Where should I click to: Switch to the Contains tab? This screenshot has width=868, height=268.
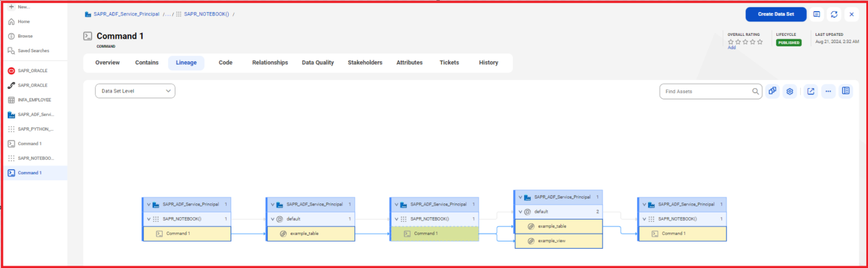point(147,63)
